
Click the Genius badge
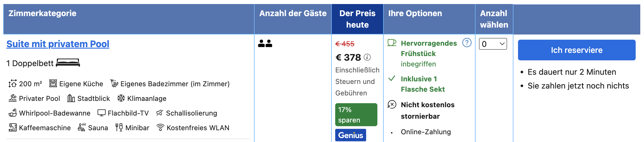point(351,135)
